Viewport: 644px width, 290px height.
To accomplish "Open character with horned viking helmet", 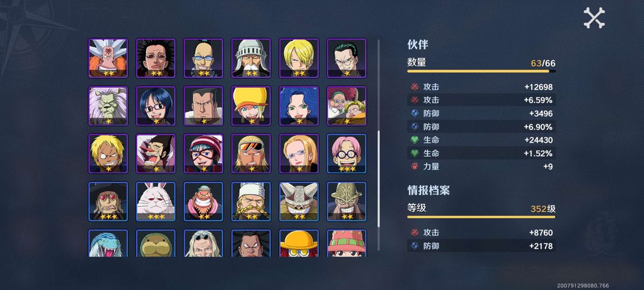I will point(299,201).
